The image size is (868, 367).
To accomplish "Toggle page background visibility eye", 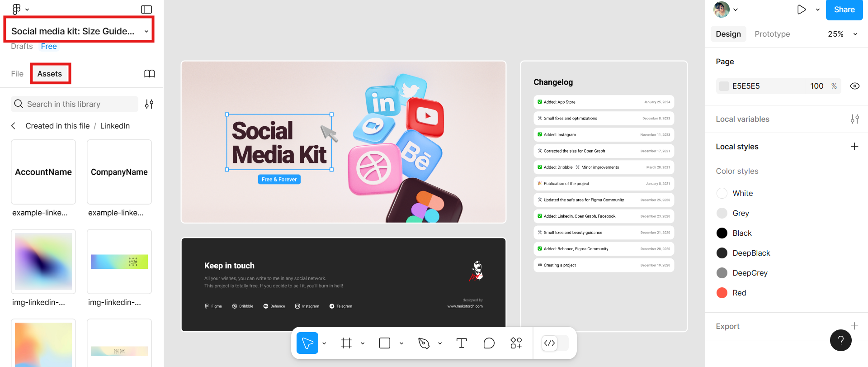I will 855,86.
